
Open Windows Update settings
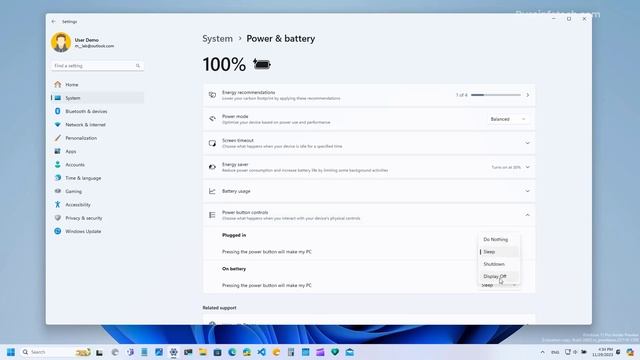pyautogui.click(x=97, y=231)
